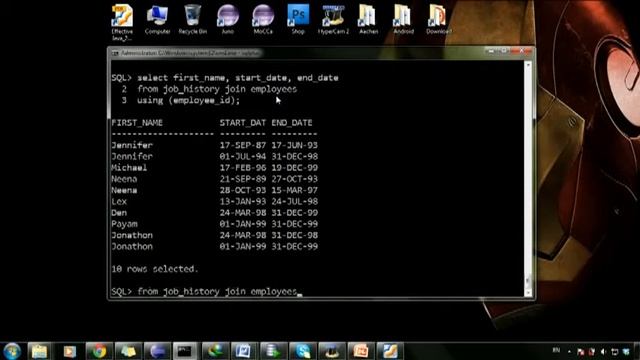The height and width of the screenshot is (360, 640).
Task: Open the Action Center flag tray icon
Action: (x=580, y=351)
